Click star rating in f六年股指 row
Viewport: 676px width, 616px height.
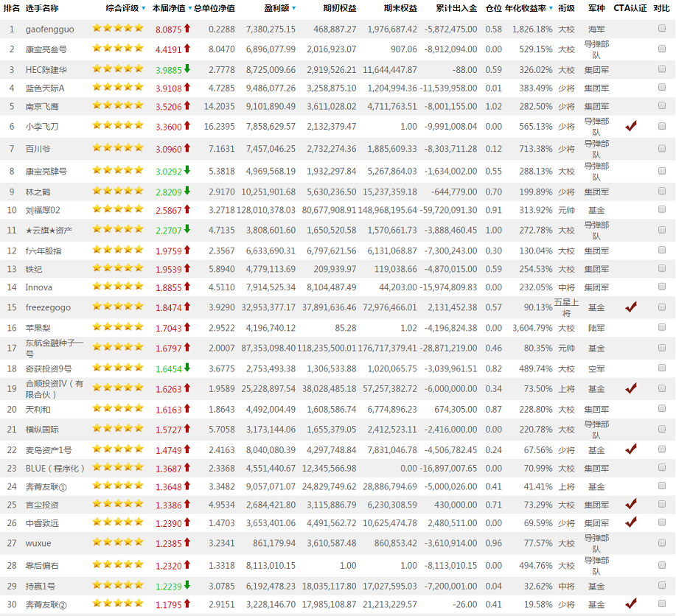118,250
